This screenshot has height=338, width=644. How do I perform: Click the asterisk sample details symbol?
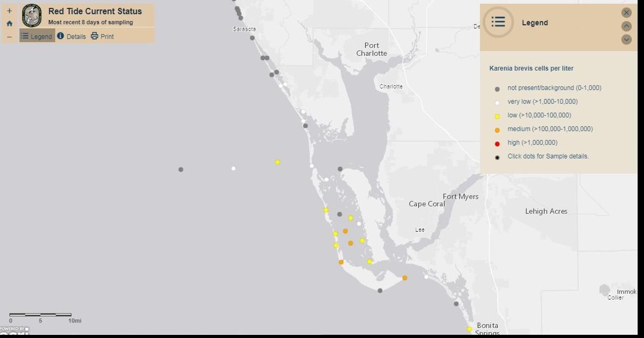[x=496, y=156]
